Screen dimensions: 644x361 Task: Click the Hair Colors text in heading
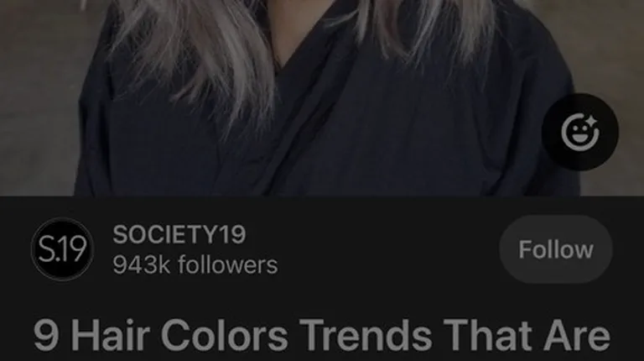coord(180,336)
